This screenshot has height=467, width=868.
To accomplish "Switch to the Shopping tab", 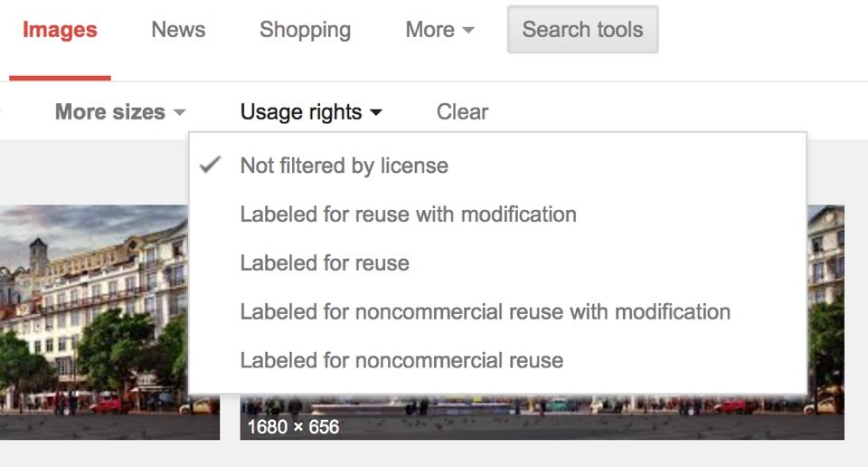I will [305, 30].
